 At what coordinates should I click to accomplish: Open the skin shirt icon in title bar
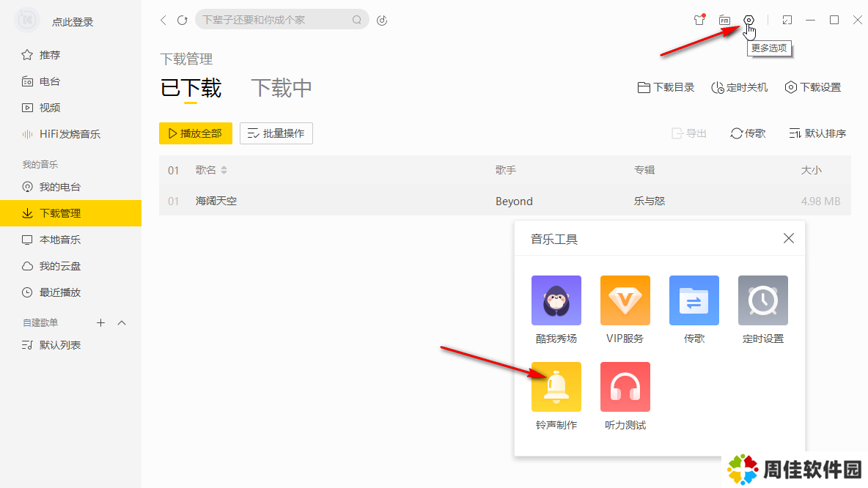[x=699, y=21]
